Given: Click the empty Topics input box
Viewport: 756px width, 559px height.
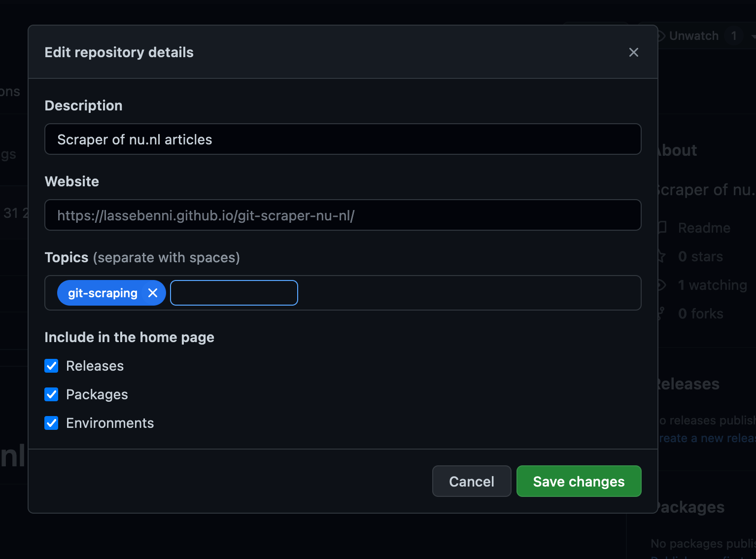Looking at the screenshot, I should pyautogui.click(x=234, y=292).
